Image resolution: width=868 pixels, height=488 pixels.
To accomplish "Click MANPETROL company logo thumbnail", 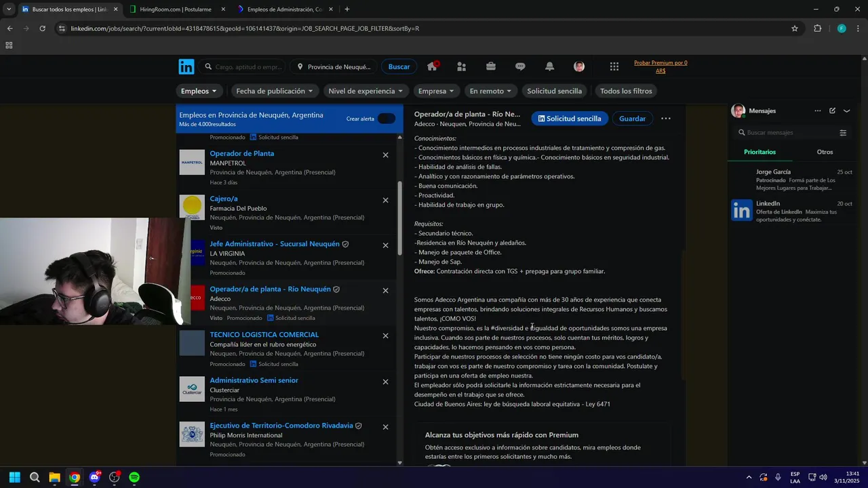I will [192, 163].
